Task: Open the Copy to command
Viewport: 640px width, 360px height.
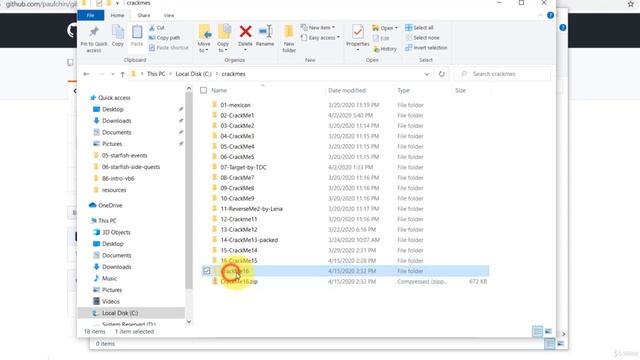Action: point(223,38)
